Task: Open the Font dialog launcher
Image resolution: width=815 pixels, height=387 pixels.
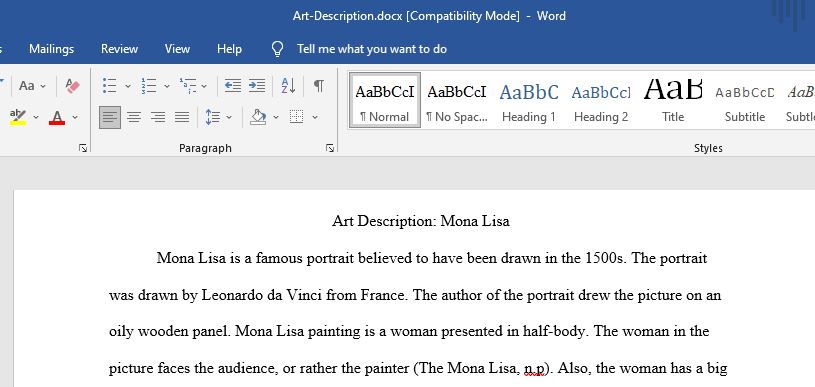Action: pos(83,148)
